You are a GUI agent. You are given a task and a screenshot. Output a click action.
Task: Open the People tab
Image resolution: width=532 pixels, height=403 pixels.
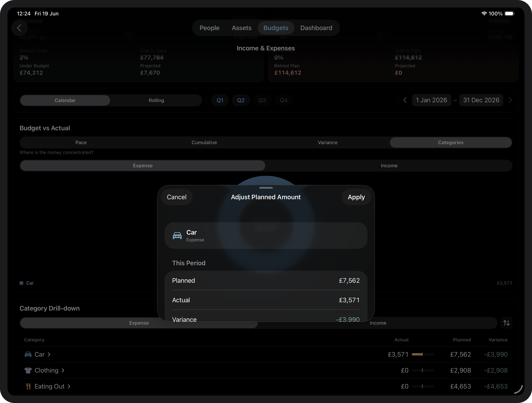[209, 28]
